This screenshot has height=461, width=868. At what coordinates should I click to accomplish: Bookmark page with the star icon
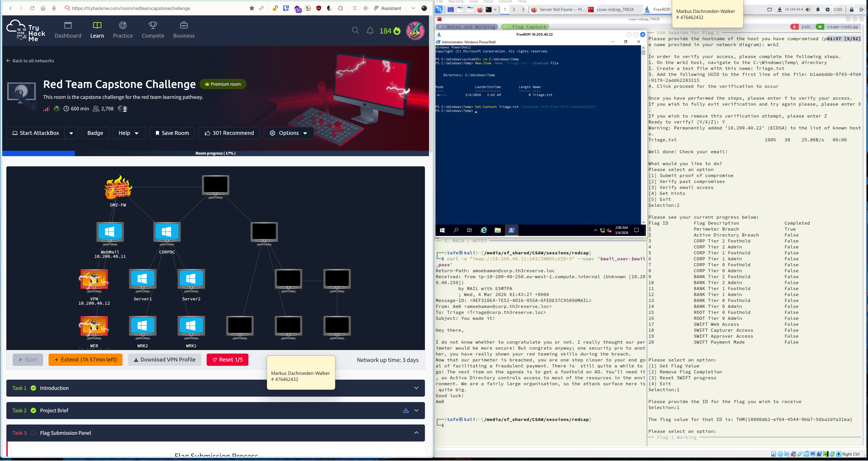pyautogui.click(x=252, y=8)
